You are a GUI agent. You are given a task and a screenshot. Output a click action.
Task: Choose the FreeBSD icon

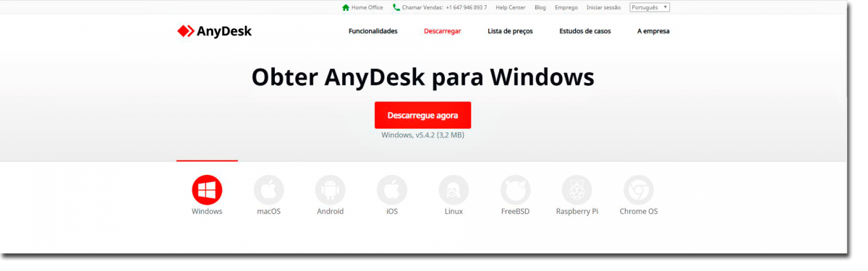pyautogui.click(x=515, y=190)
